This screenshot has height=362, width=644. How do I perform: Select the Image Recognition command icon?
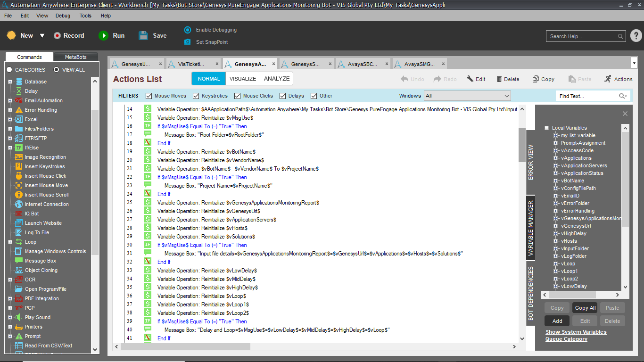[x=19, y=157]
